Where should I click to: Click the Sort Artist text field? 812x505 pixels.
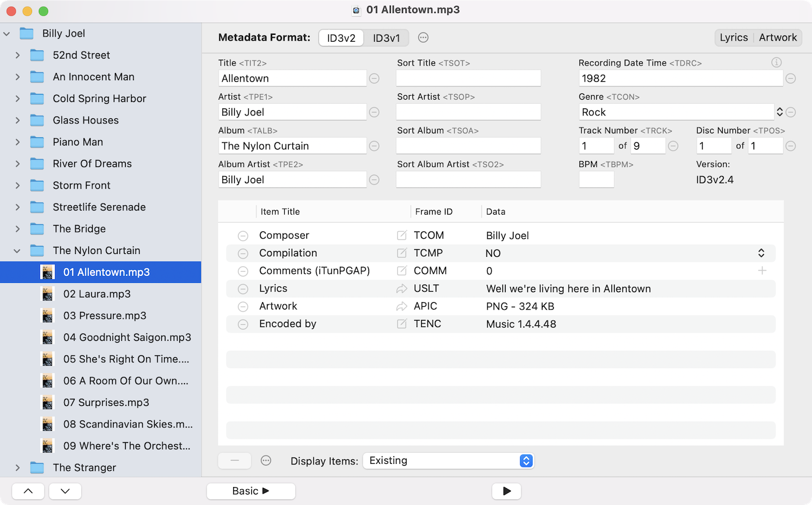[469, 112]
